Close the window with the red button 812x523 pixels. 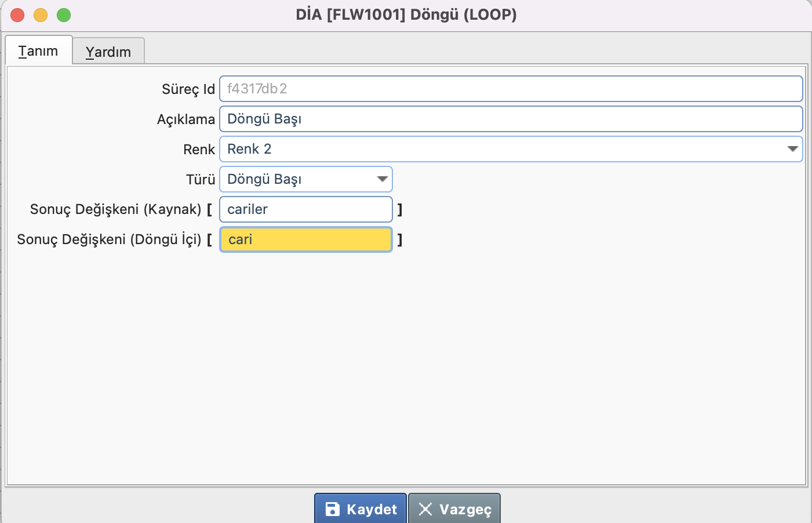17,15
